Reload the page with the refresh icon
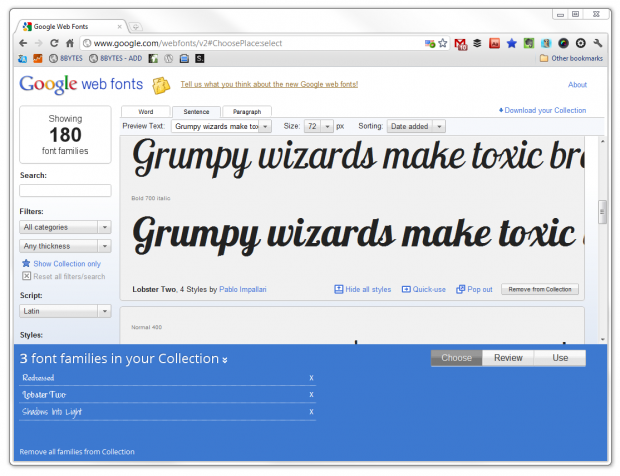This screenshot has width=620, height=476. [x=54, y=43]
